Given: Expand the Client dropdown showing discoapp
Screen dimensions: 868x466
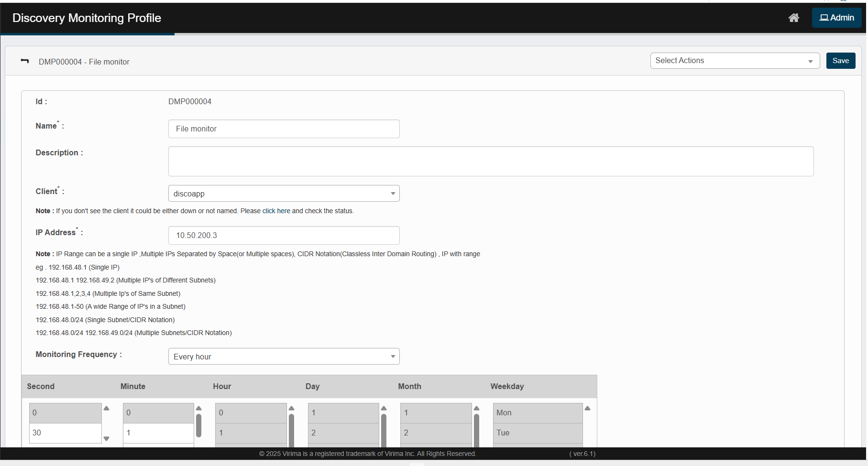Looking at the screenshot, I should [284, 194].
